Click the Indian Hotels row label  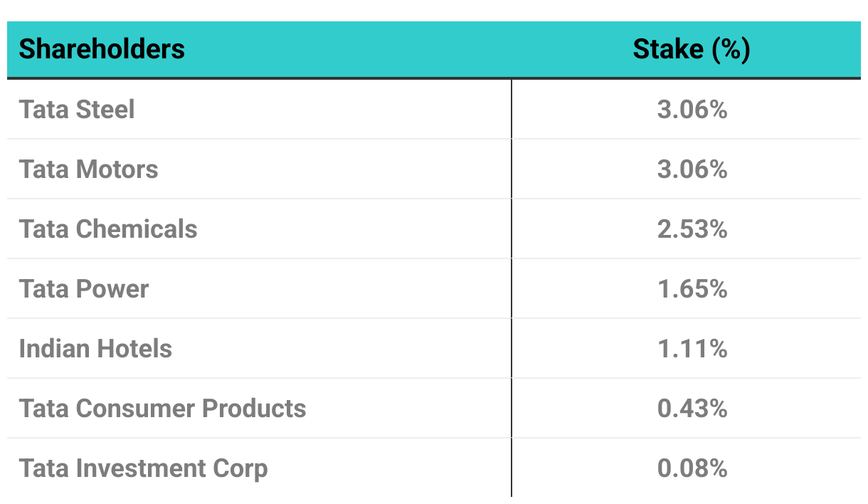pos(95,349)
